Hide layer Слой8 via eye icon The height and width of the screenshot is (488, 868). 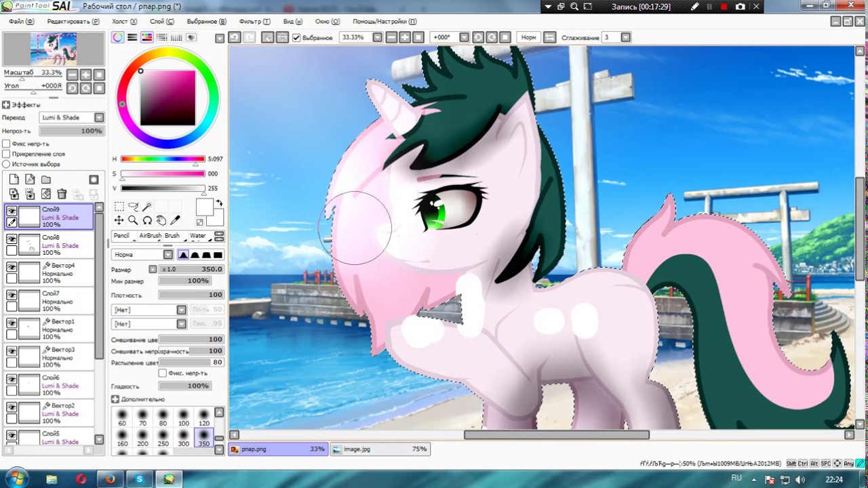coord(12,239)
